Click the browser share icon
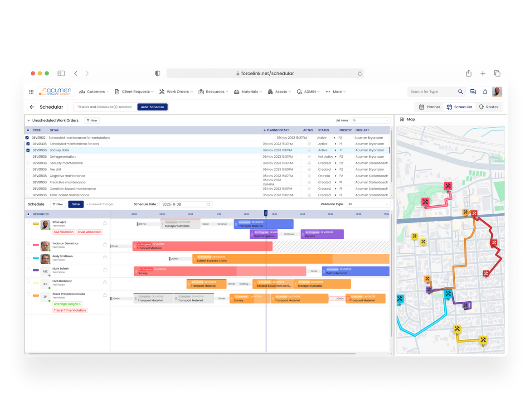 click(468, 73)
